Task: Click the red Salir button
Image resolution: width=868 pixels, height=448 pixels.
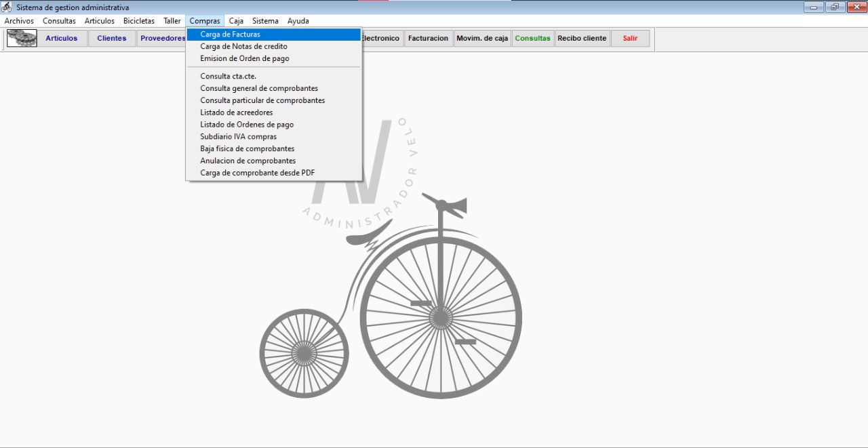Action: click(x=631, y=39)
